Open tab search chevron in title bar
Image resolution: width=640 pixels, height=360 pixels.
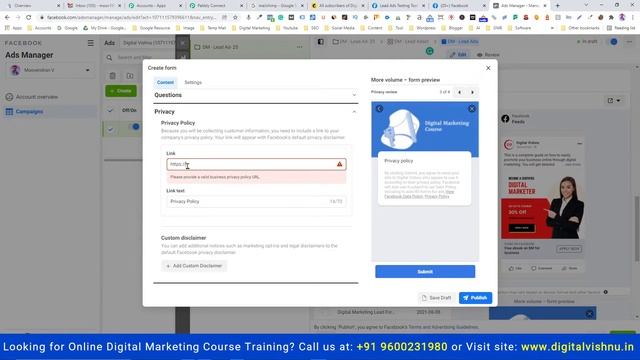[x=586, y=5]
